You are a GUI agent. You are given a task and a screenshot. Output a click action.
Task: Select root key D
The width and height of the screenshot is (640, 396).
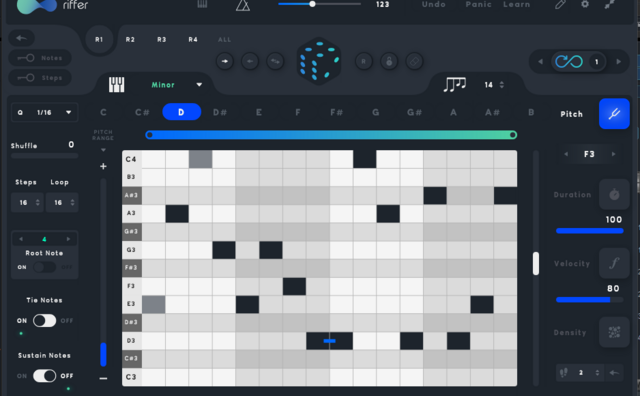[x=182, y=112]
